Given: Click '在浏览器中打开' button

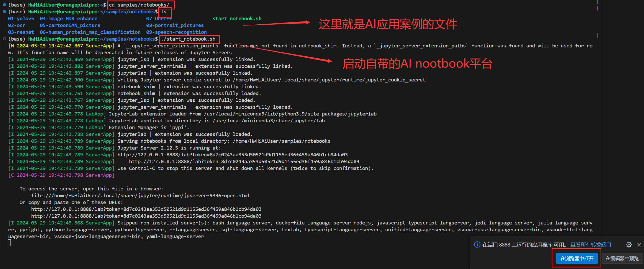Looking at the screenshot, I should (577, 259).
